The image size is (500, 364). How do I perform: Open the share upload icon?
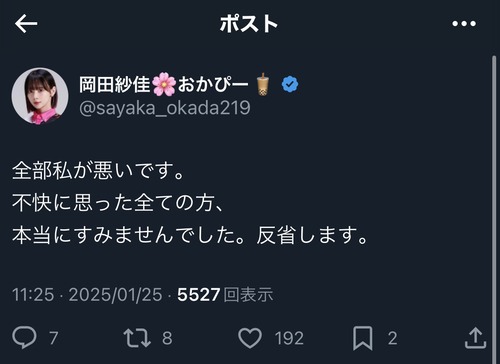[x=475, y=338]
